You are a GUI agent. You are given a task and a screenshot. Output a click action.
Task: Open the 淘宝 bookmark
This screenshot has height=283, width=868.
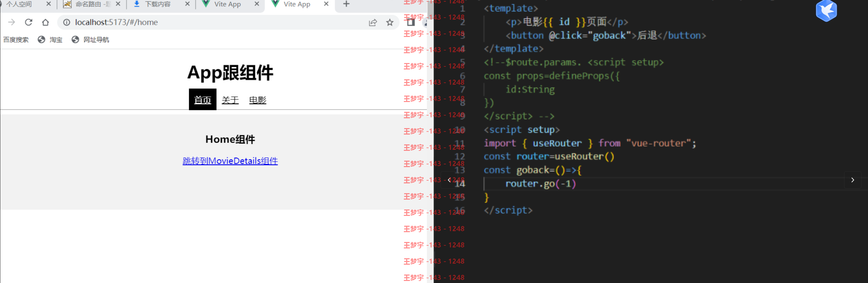[x=50, y=40]
